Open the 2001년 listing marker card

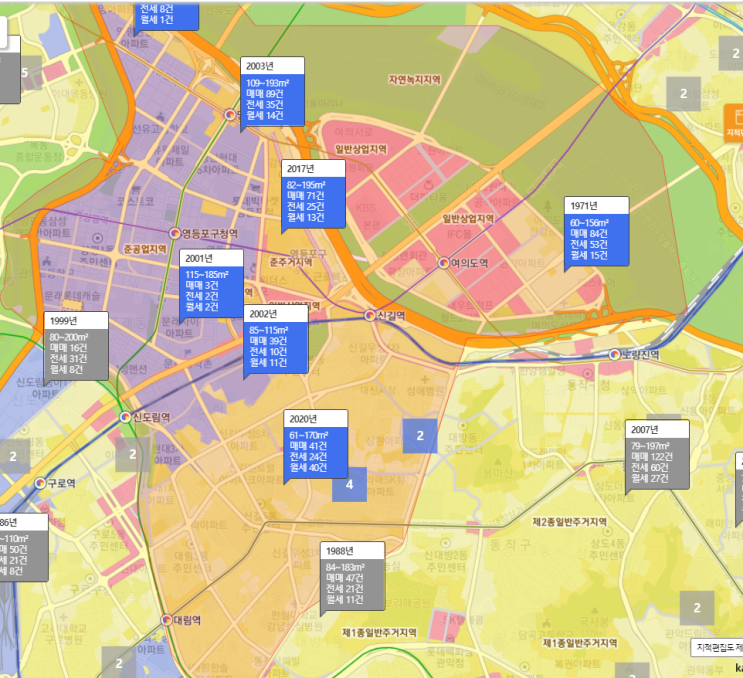pyautogui.click(x=211, y=283)
